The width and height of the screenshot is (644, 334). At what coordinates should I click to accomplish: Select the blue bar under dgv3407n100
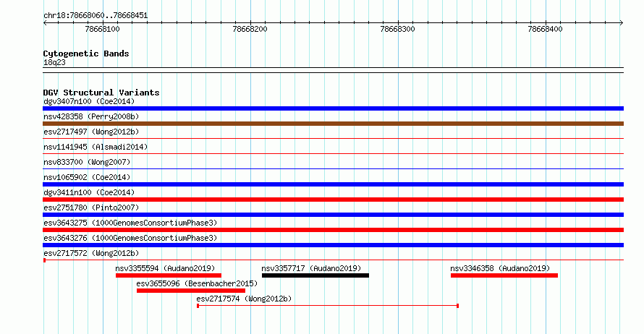[333, 108]
